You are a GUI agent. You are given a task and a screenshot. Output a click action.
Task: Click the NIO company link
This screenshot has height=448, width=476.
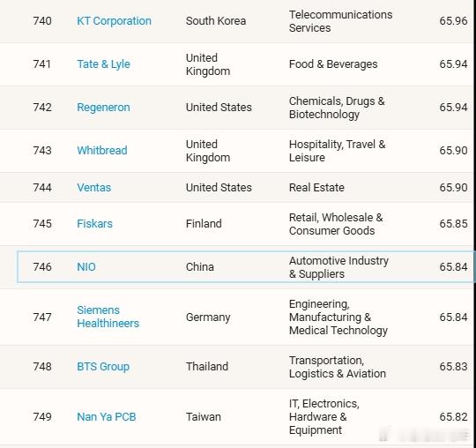tap(86, 267)
